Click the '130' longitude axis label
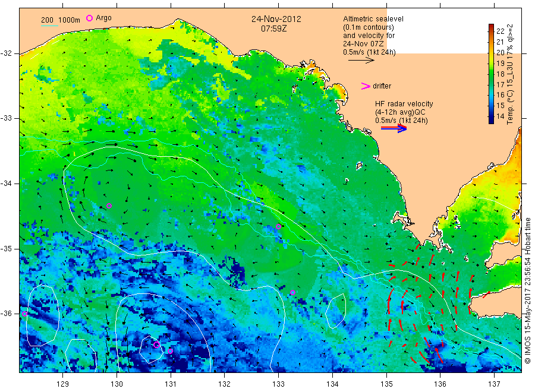The width and height of the screenshot is (535, 392). (x=117, y=384)
